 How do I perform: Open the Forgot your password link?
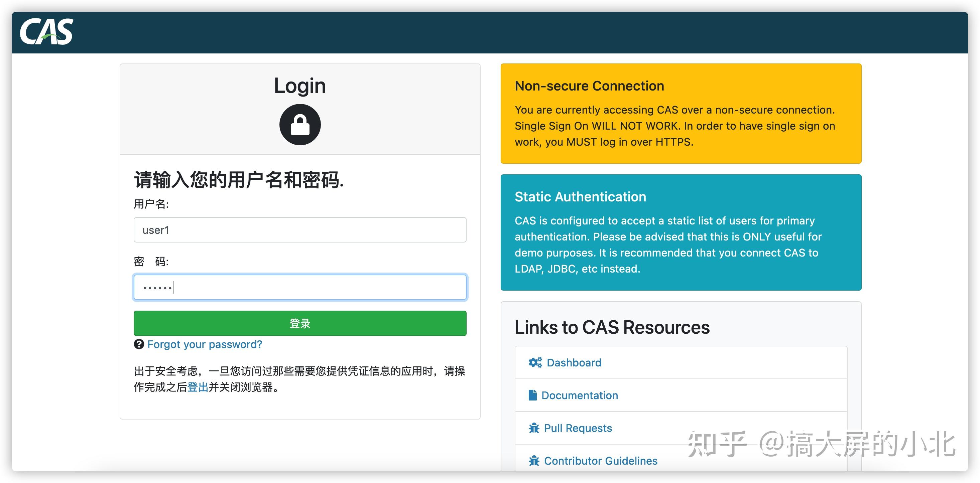tap(205, 344)
